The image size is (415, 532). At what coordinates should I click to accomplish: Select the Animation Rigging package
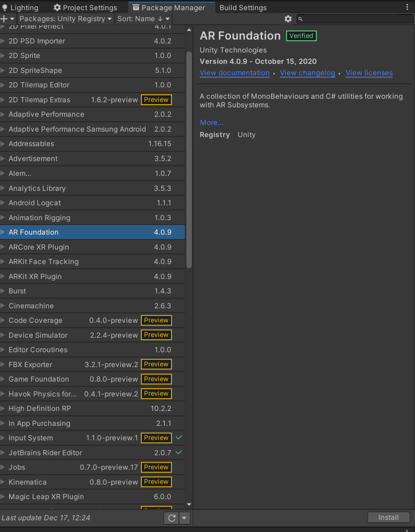[x=93, y=218]
